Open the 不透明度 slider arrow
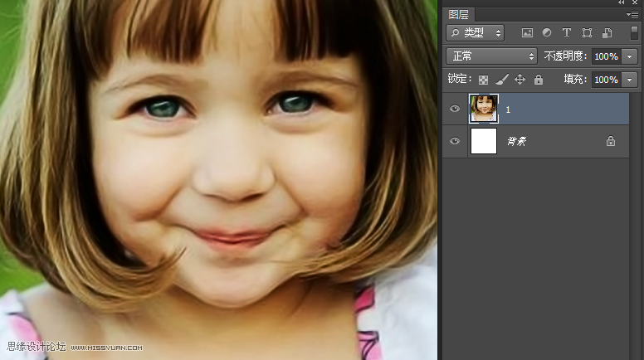 tap(630, 56)
